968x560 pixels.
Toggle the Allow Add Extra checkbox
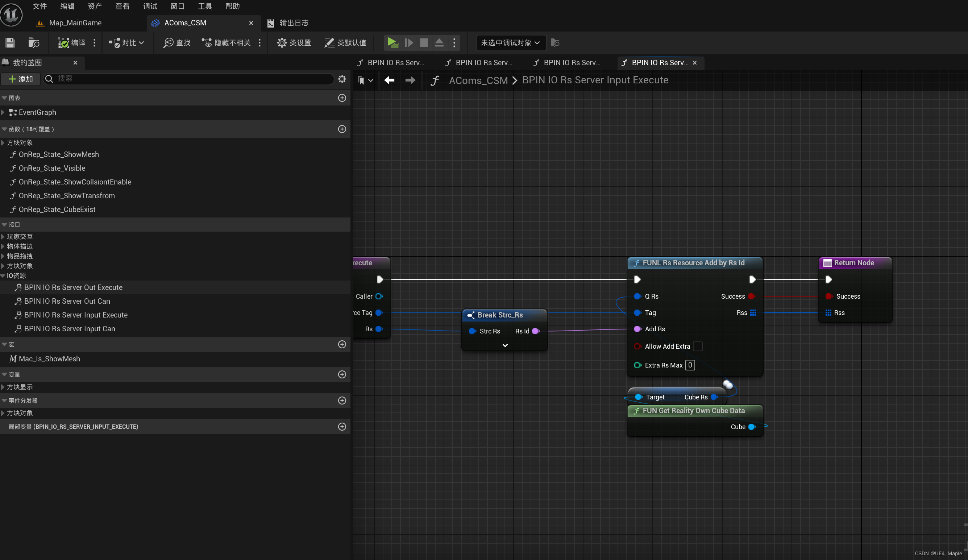(698, 346)
